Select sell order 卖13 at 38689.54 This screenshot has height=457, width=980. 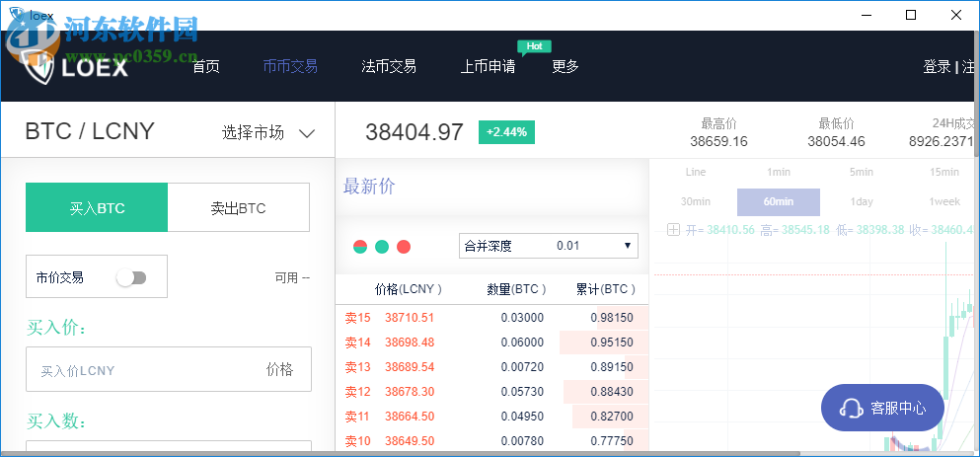pyautogui.click(x=491, y=367)
